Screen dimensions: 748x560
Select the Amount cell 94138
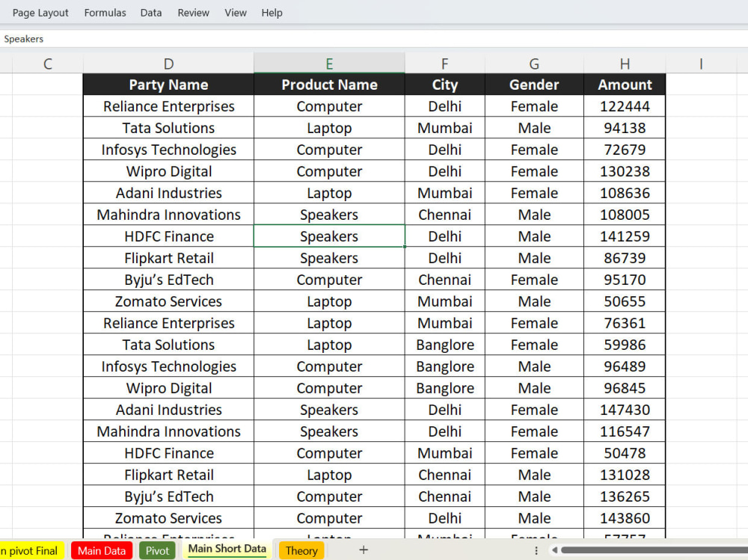625,128
